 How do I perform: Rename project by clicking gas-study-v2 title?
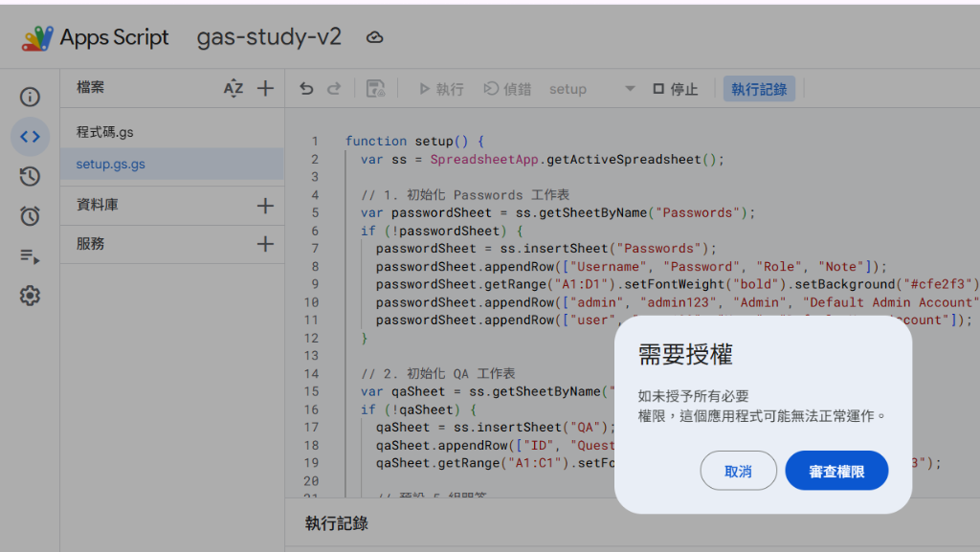tap(269, 37)
